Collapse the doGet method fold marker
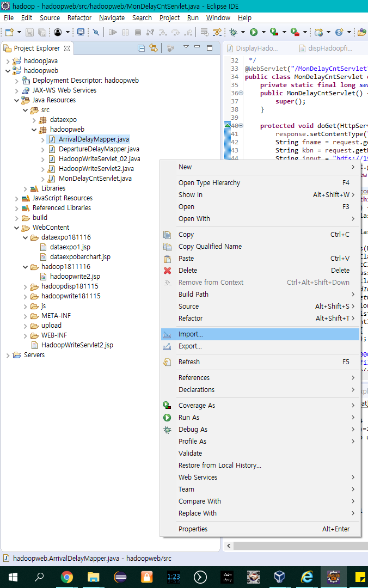368x588 pixels. pos(241,126)
